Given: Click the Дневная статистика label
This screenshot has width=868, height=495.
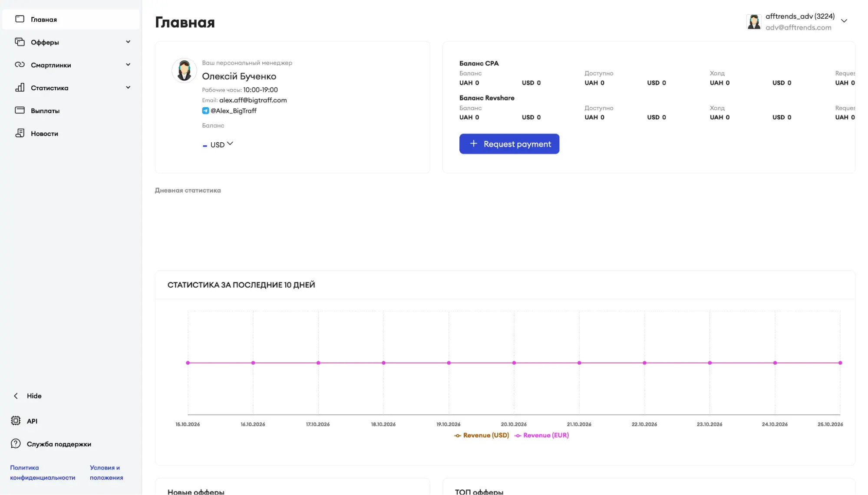Looking at the screenshot, I should click(188, 190).
